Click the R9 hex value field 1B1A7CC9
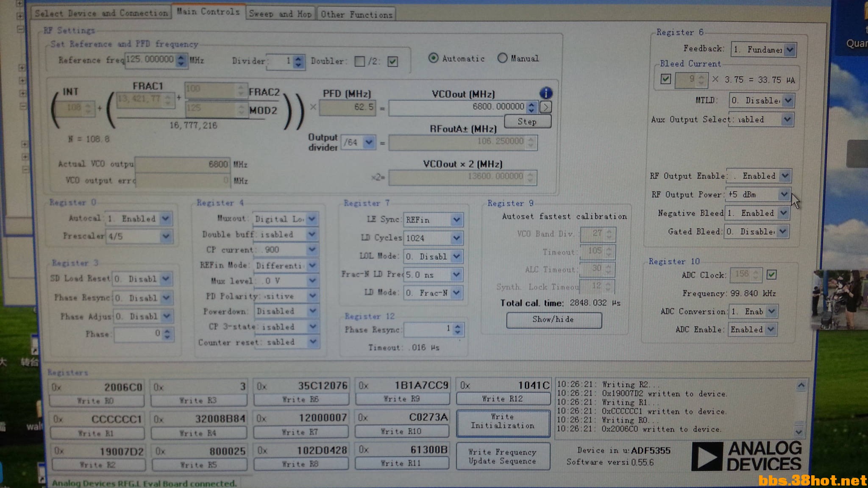868x488 pixels. point(402,385)
